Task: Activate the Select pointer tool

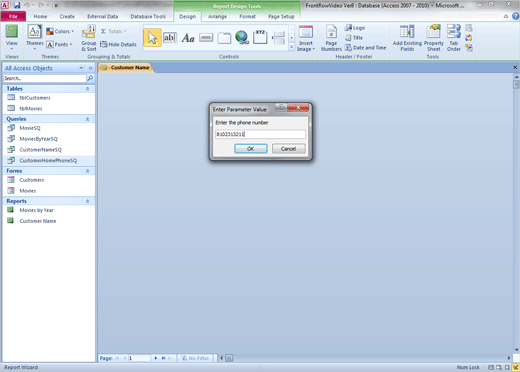Action: [x=152, y=38]
